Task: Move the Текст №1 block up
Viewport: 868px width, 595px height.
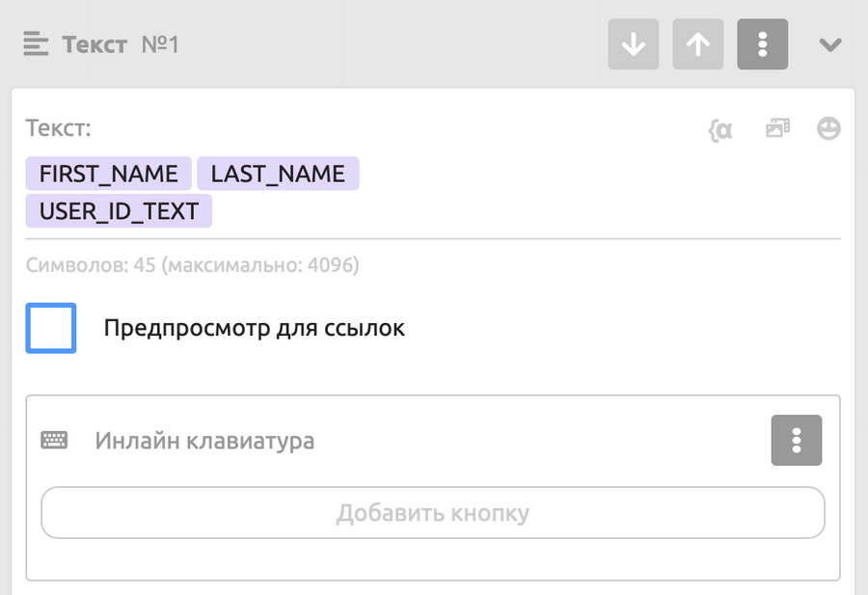Action: [697, 44]
